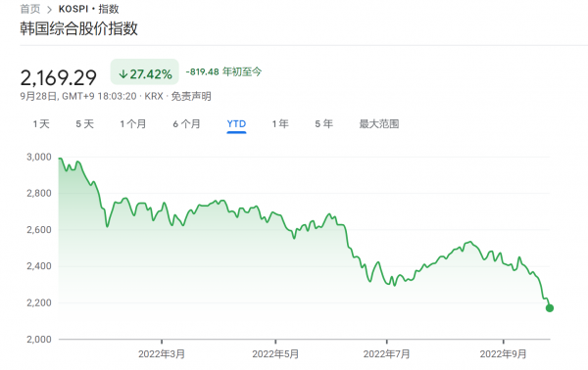Click the 韩国综合股价指数 title
The image size is (588, 370).
click(78, 28)
